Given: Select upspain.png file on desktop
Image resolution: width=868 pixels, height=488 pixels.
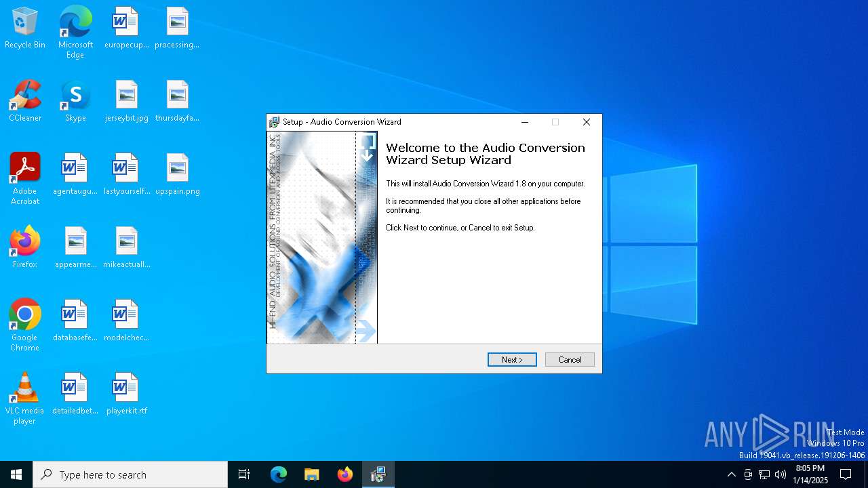Looking at the screenshot, I should coord(177,175).
